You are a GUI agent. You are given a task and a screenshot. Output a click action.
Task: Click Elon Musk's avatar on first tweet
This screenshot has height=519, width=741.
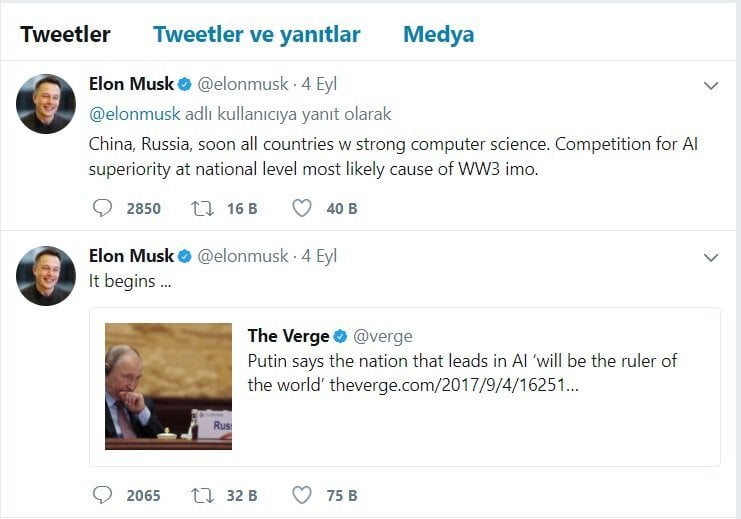tap(46, 103)
